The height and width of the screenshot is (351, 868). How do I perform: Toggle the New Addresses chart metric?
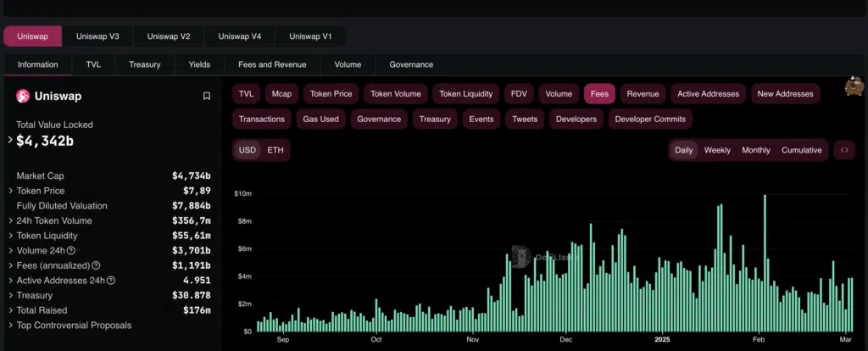(x=786, y=94)
